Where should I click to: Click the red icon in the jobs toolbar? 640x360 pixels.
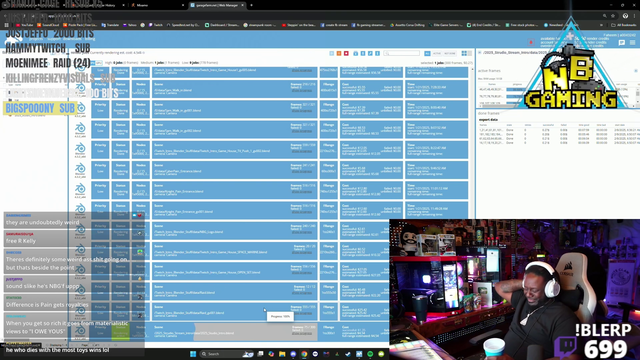coord(346,53)
